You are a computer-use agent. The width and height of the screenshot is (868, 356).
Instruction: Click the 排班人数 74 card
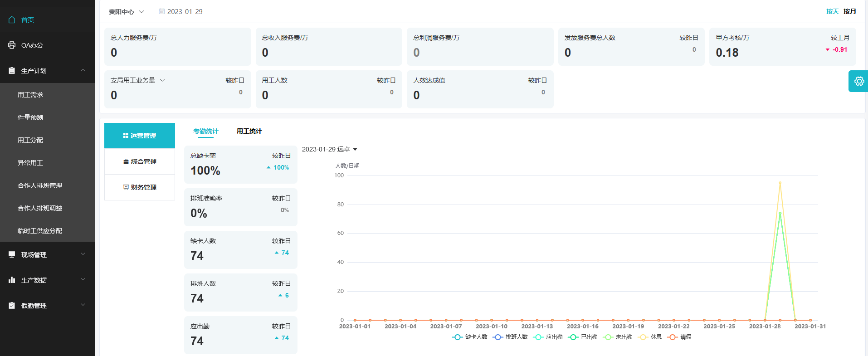(241, 293)
